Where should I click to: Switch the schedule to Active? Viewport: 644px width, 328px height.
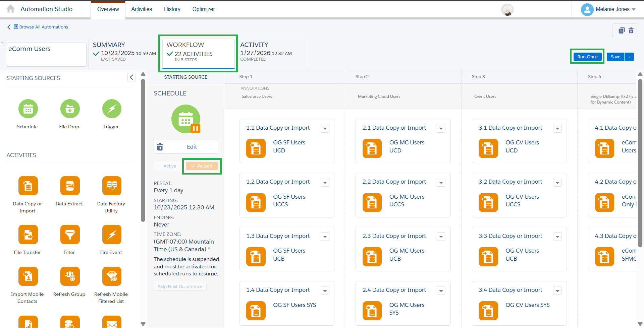click(x=169, y=166)
